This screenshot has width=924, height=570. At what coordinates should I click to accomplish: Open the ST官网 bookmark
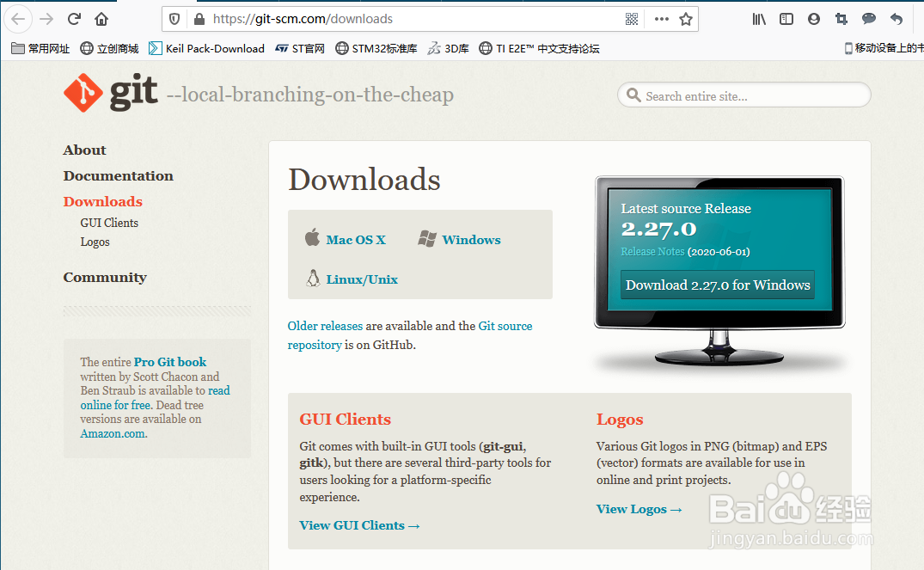point(300,48)
